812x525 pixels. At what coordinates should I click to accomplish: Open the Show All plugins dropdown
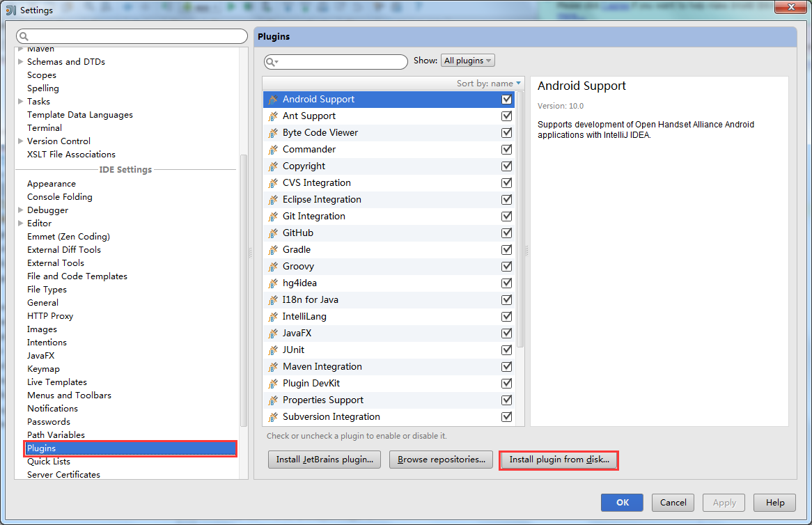tap(467, 61)
